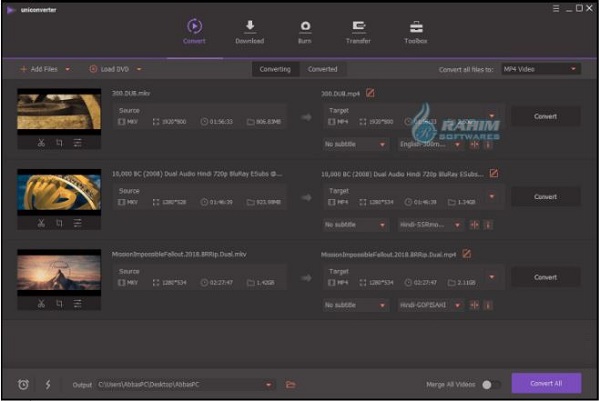Viewport: 600px width, 401px height.
Task: Trim the 300.DUB.mkv video with scissors
Action: [x=41, y=143]
